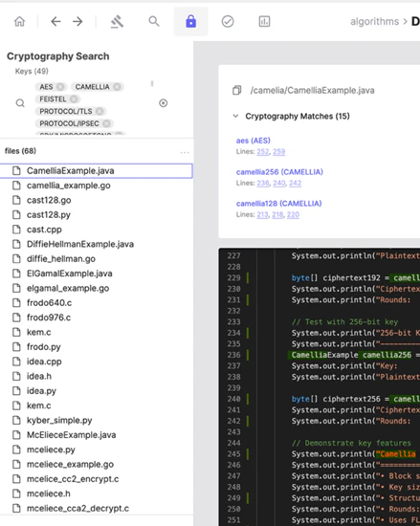The width and height of the screenshot is (420, 526).
Task: Click the keys search magnifier icon
Action: (20, 103)
